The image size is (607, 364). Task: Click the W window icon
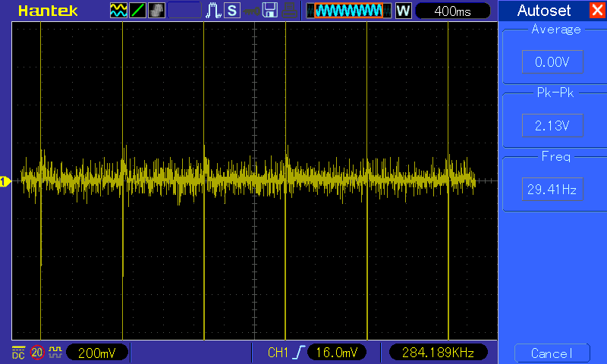click(x=404, y=11)
